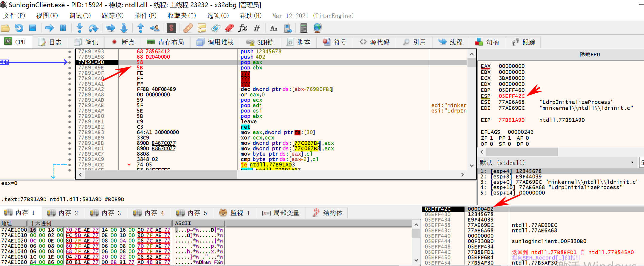The height and width of the screenshot is (266, 644).
Task: Click the globe update-check icon
Action: coord(318,28)
